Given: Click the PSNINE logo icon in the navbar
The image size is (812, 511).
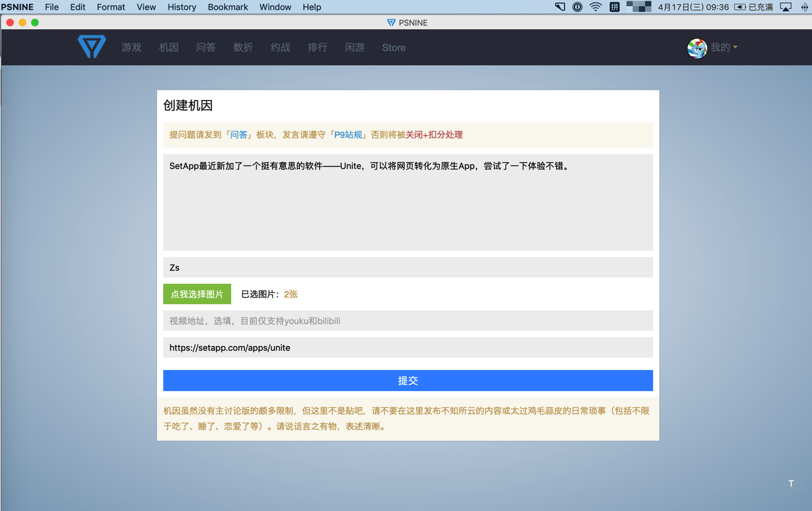Looking at the screenshot, I should [92, 47].
